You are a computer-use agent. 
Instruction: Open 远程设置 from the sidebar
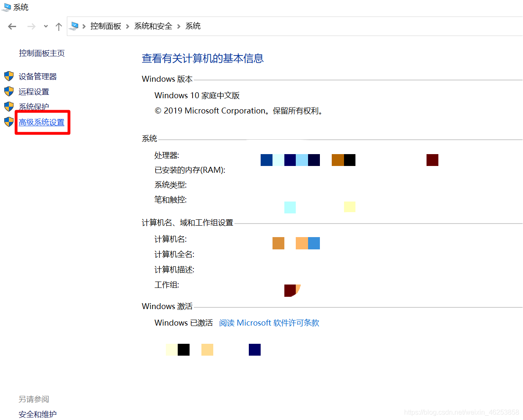point(33,91)
